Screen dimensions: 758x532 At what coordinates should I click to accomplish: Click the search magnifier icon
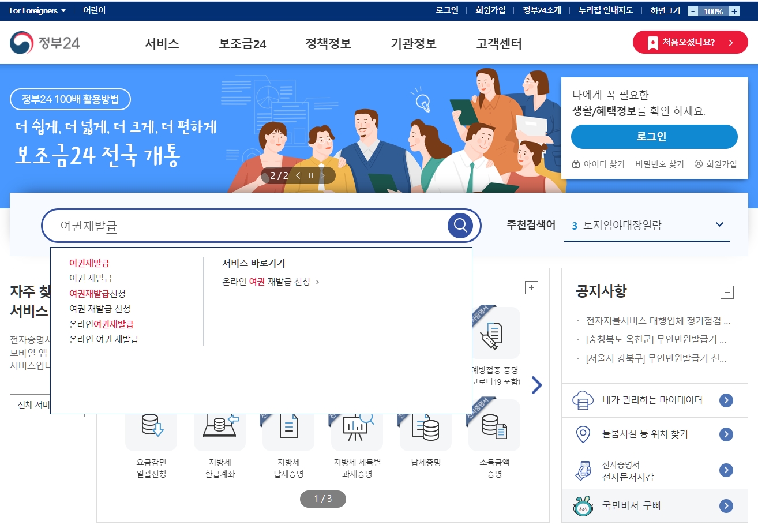pos(460,225)
